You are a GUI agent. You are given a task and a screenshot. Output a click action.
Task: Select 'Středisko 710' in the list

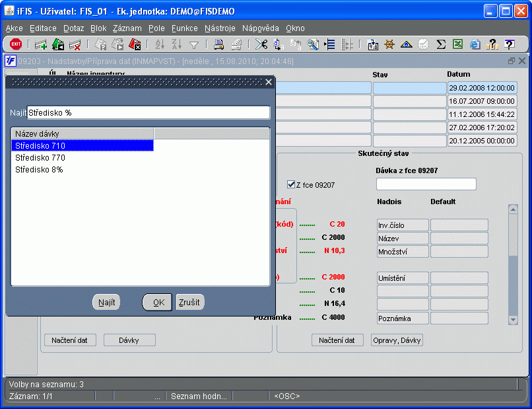[x=83, y=146]
